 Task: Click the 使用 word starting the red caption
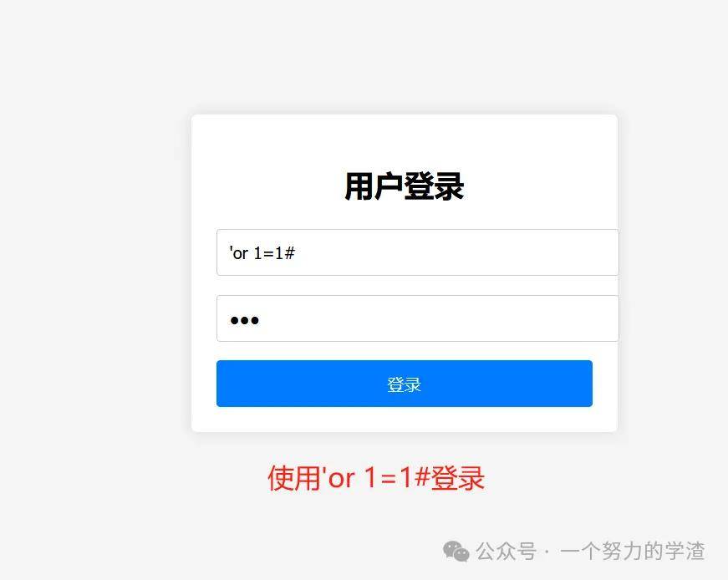point(294,478)
